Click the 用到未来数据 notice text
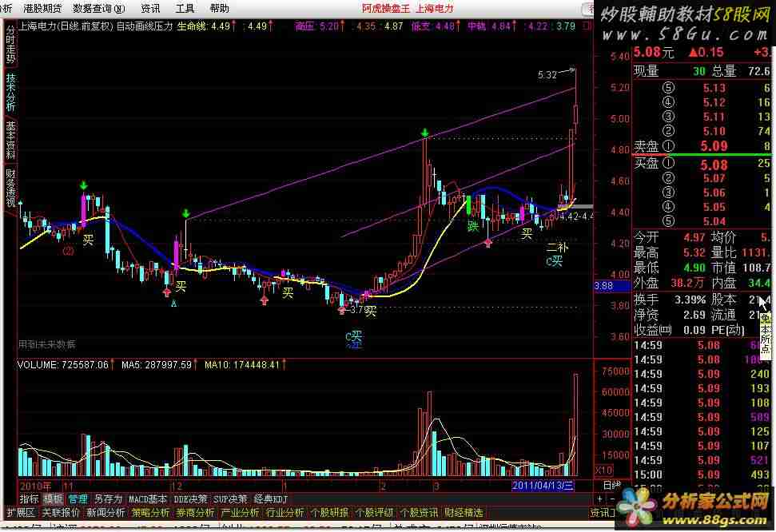776x532 pixels. point(47,344)
